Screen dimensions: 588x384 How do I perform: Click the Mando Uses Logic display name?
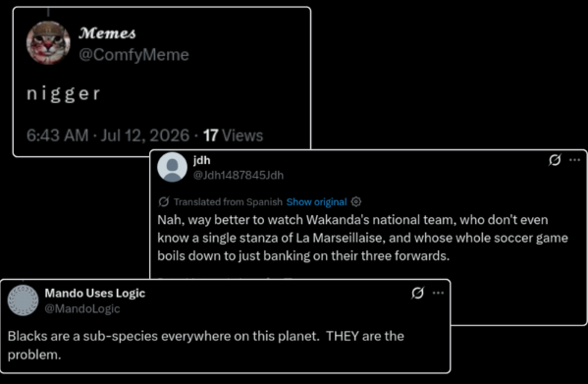pyautogui.click(x=95, y=294)
